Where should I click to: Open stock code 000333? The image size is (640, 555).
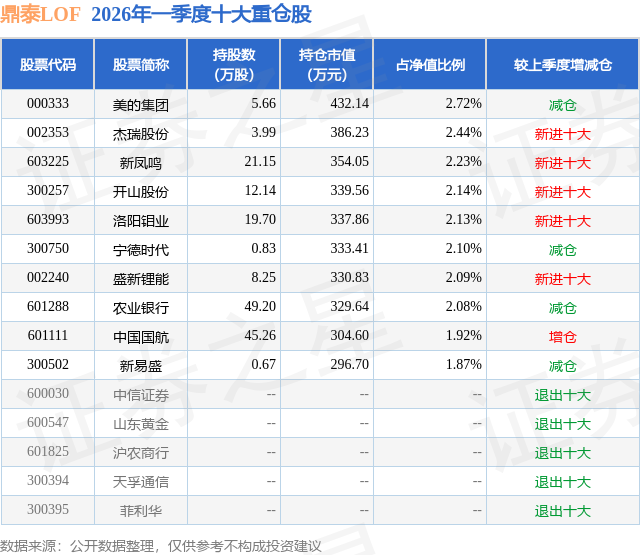[x=48, y=104]
